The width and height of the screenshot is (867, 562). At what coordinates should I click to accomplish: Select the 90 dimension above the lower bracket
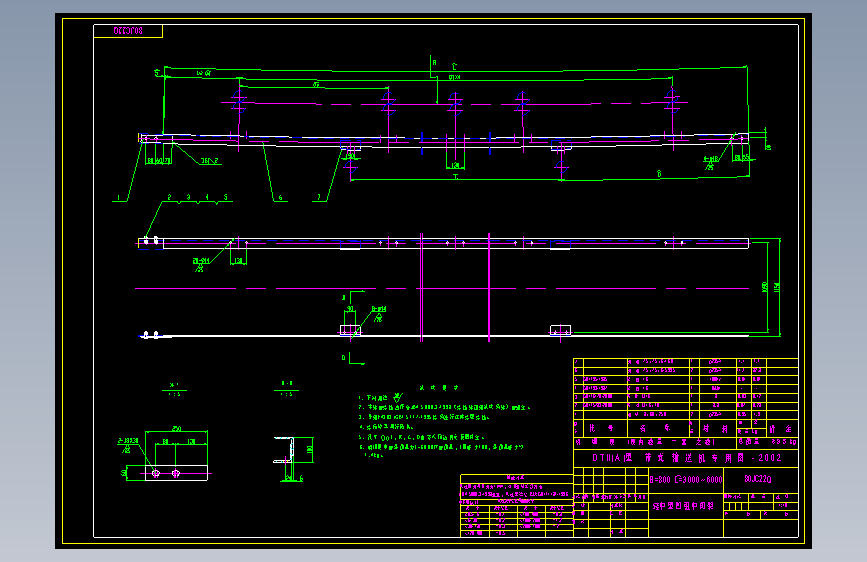tap(350, 309)
